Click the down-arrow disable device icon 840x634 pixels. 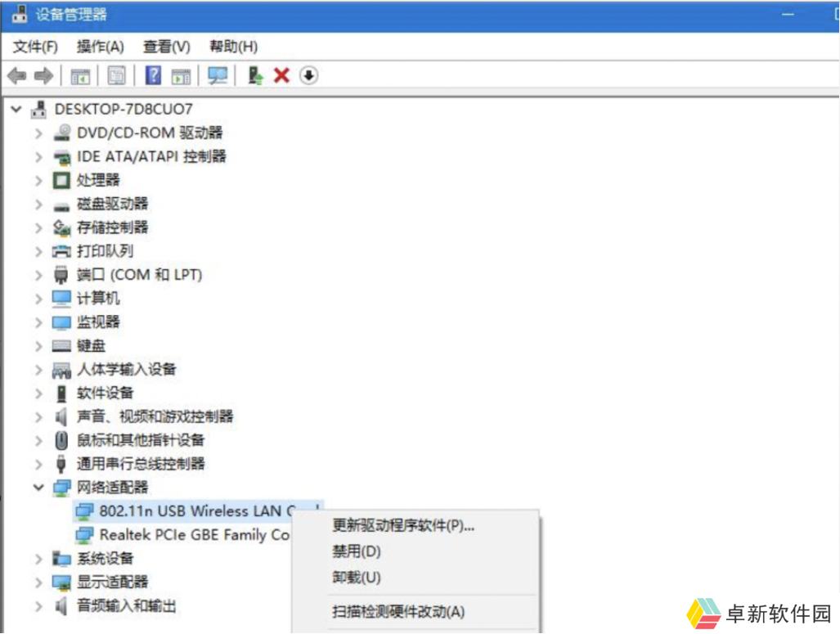coord(308,75)
